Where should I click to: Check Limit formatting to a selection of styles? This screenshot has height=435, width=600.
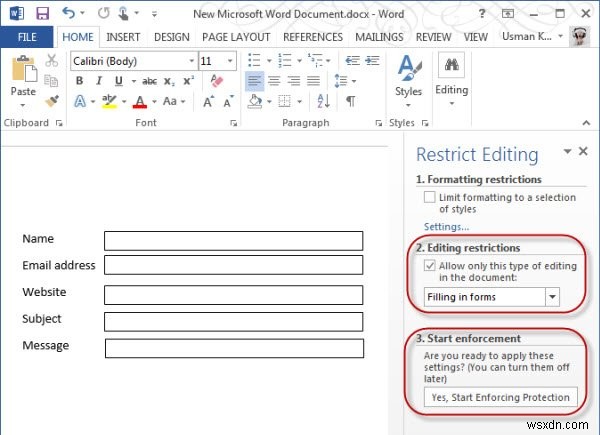[x=429, y=197]
